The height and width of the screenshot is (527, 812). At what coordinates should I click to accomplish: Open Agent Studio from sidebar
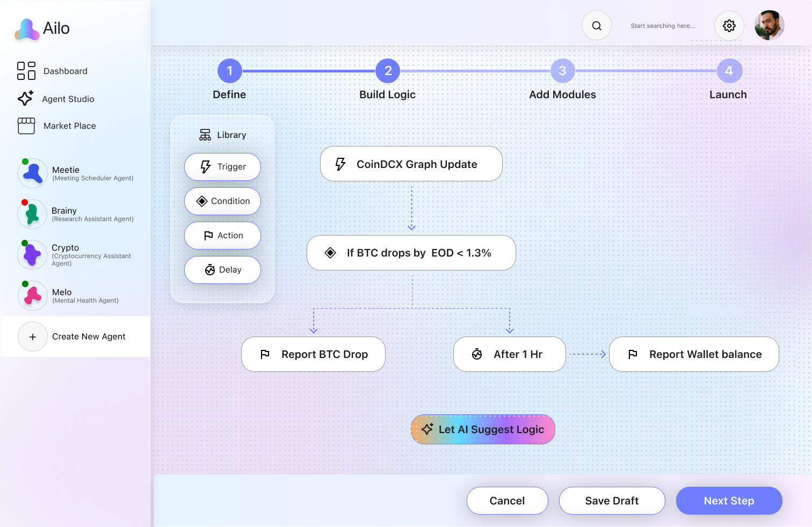point(68,99)
